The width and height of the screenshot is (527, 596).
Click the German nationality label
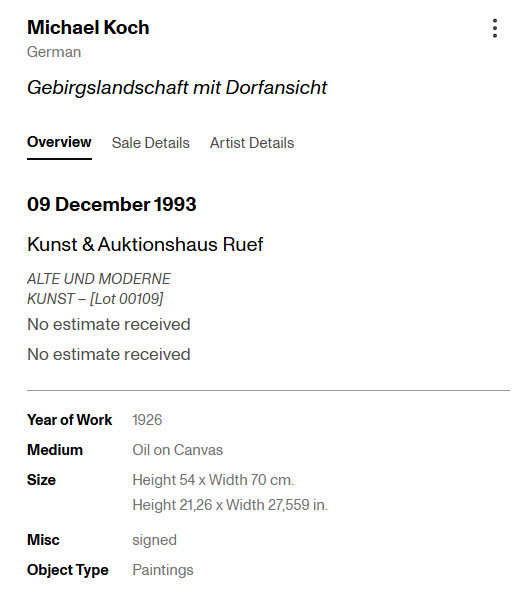click(x=54, y=52)
